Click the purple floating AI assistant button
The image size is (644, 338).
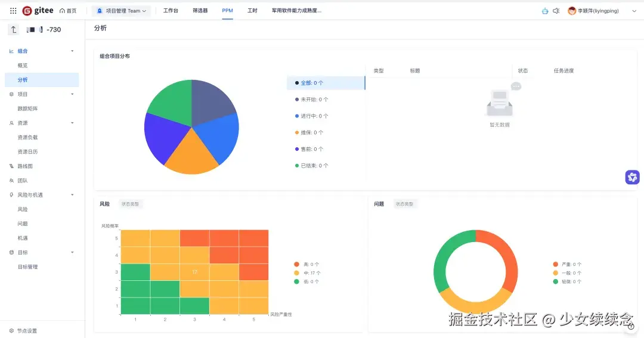click(632, 177)
